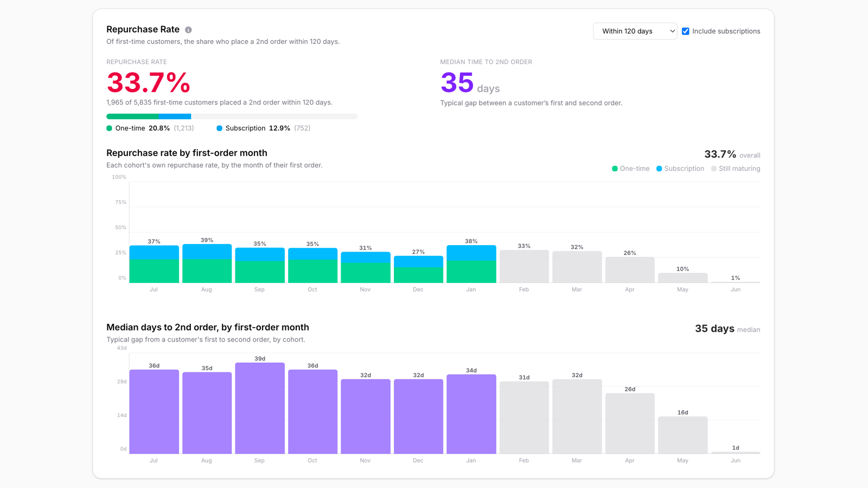Click the 33% label above Feb bar
This screenshot has width=868, height=488.
(524, 246)
